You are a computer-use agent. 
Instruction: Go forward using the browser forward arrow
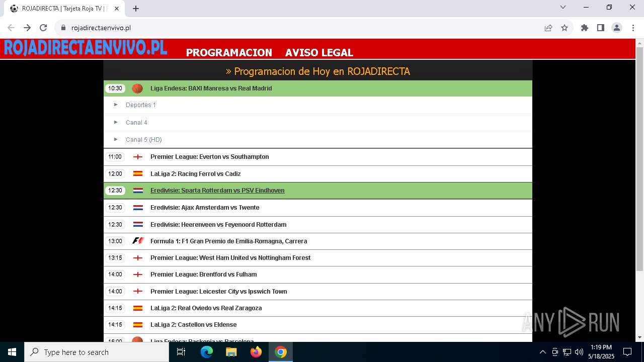pyautogui.click(x=27, y=28)
